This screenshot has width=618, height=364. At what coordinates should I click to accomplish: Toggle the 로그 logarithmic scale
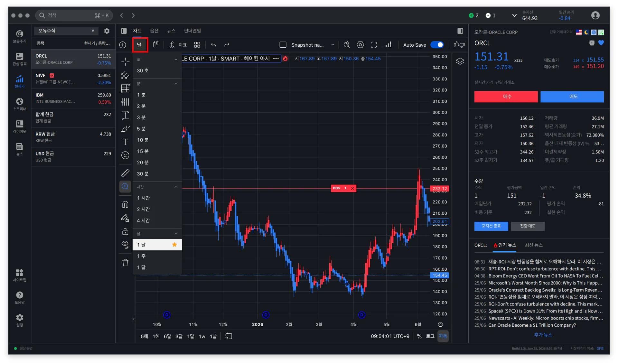click(430, 336)
